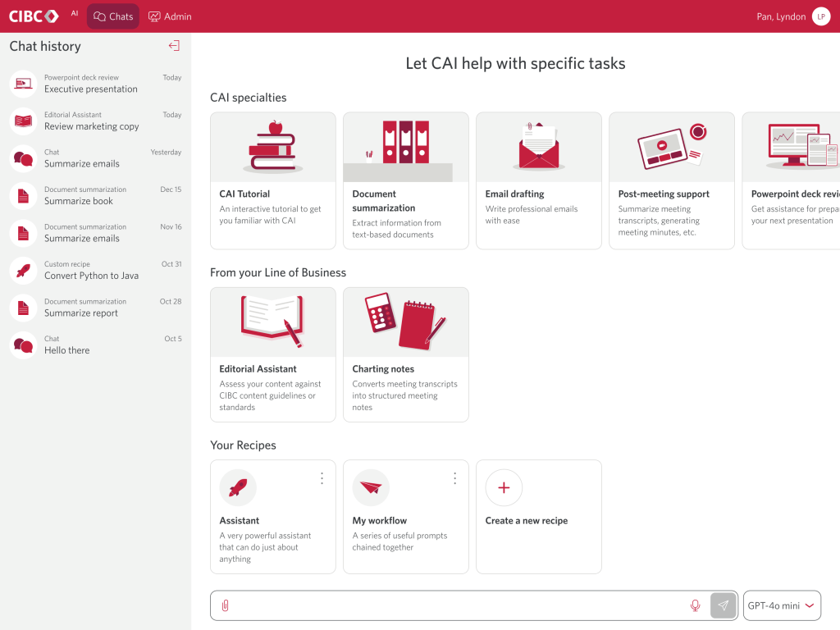This screenshot has height=630, width=840.
Task: Activate the microphone voice input icon
Action: point(695,605)
